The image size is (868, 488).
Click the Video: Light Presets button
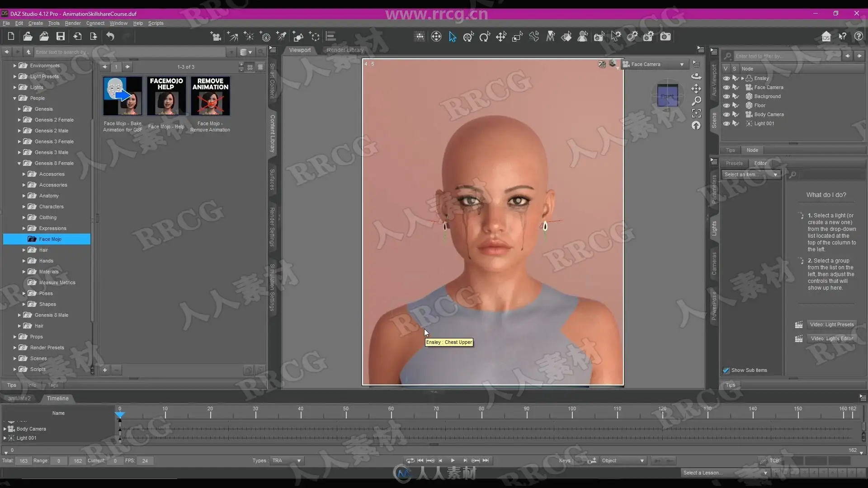click(831, 324)
